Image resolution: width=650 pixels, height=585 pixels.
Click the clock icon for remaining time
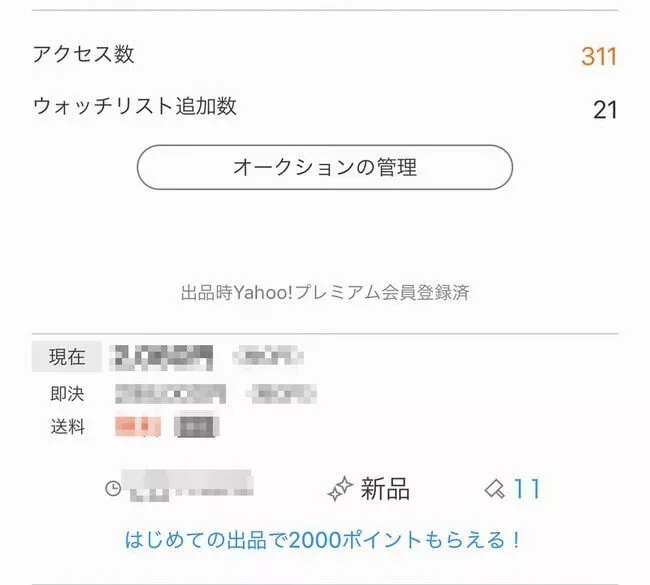(113, 489)
